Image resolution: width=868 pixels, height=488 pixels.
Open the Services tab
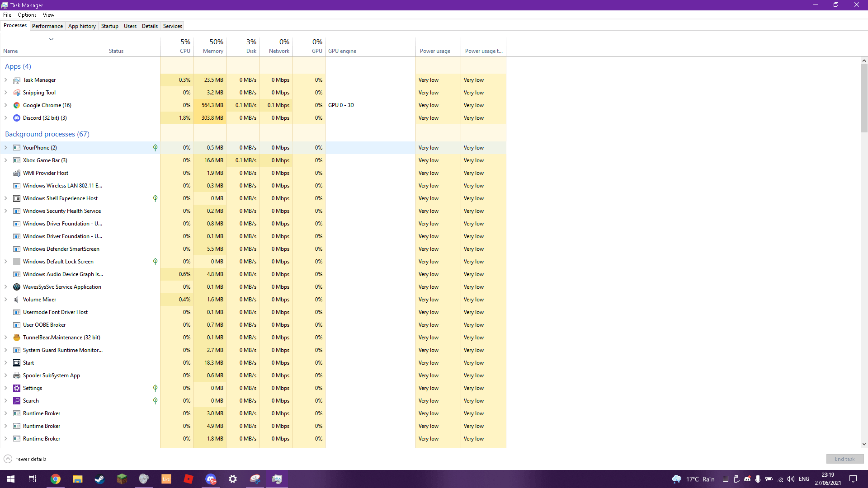173,26
